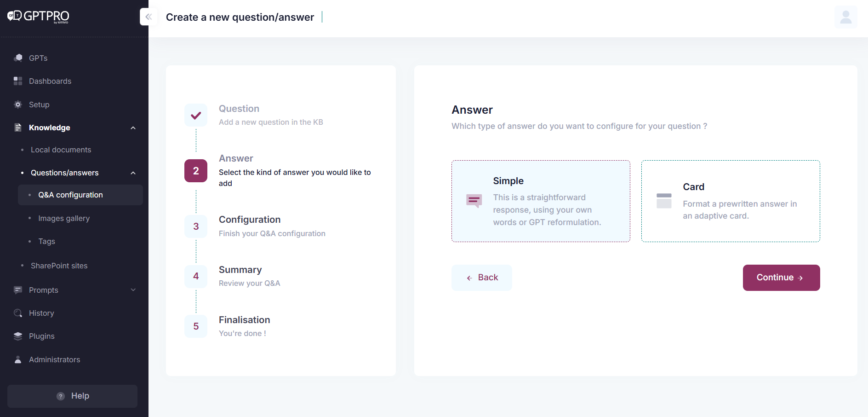The width and height of the screenshot is (868, 417).
Task: Go back using the Back button
Action: pos(481,278)
